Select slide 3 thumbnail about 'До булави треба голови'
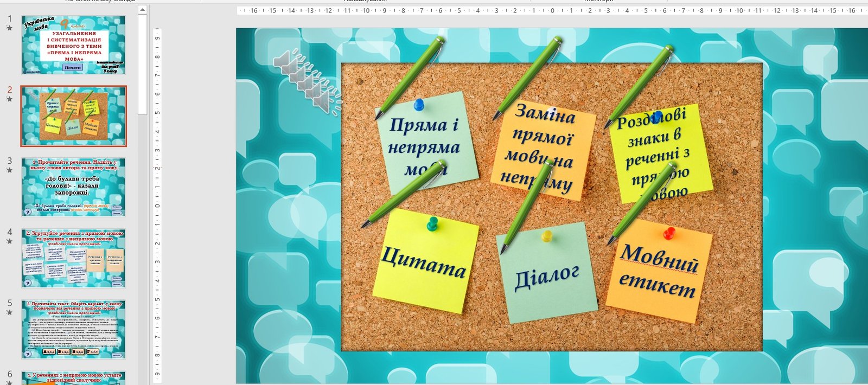This screenshot has width=868, height=385. (74, 187)
